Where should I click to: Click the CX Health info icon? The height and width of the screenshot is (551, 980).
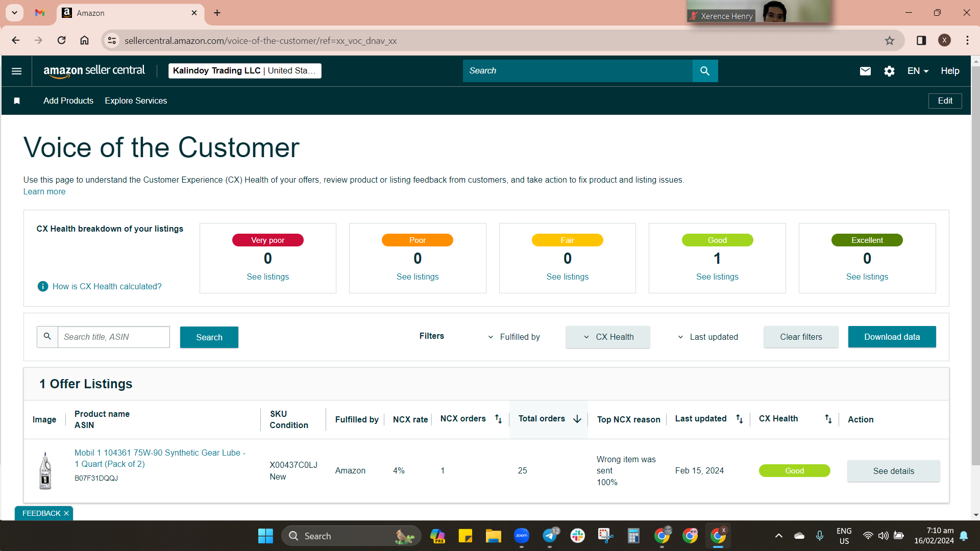[43, 286]
